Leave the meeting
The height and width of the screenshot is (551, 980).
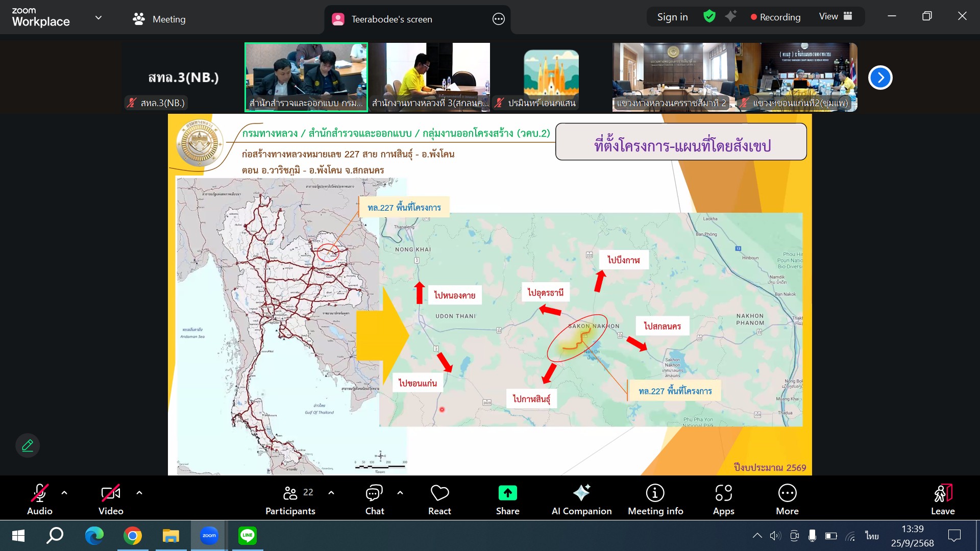point(942,499)
